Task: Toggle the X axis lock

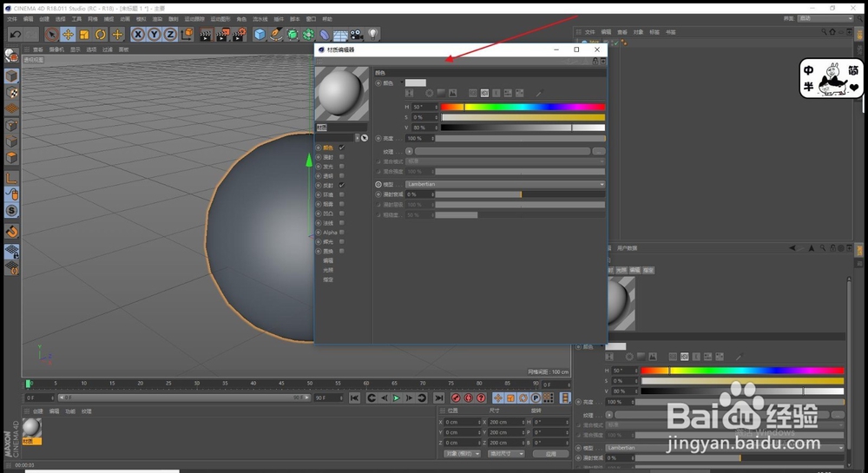Action: pyautogui.click(x=138, y=35)
